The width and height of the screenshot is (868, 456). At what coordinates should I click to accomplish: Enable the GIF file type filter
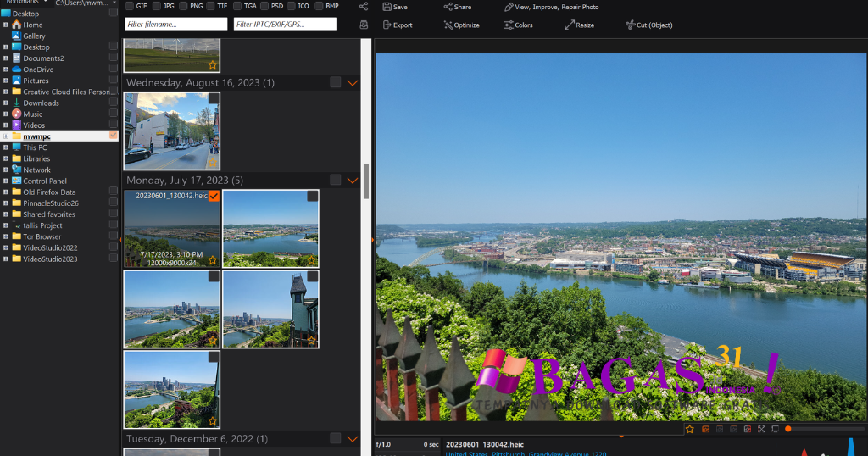tap(130, 6)
